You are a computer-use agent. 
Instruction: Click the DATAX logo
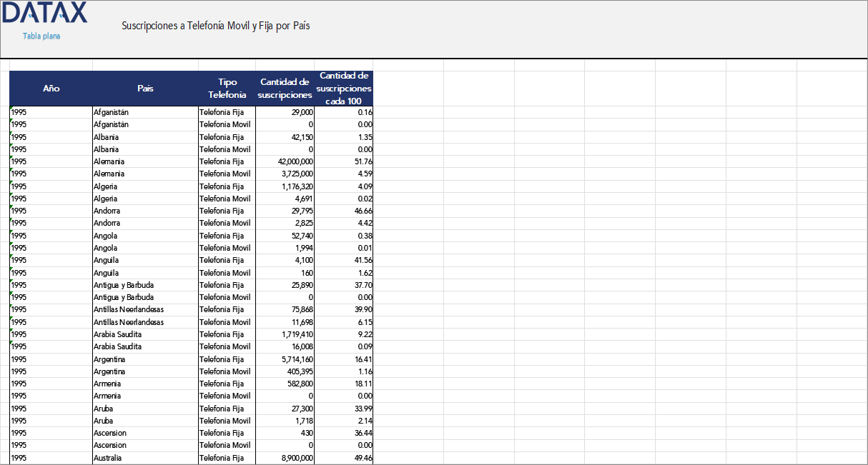click(x=44, y=14)
